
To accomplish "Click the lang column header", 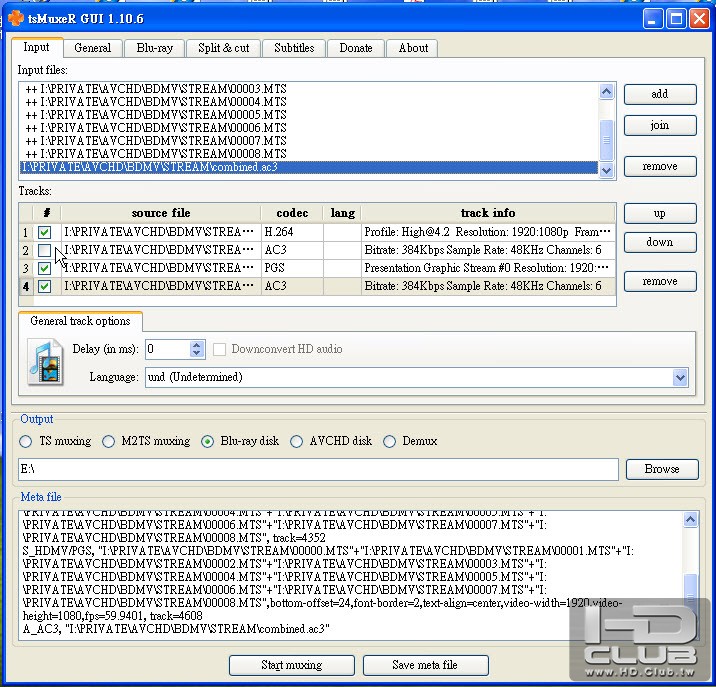I will (x=342, y=213).
